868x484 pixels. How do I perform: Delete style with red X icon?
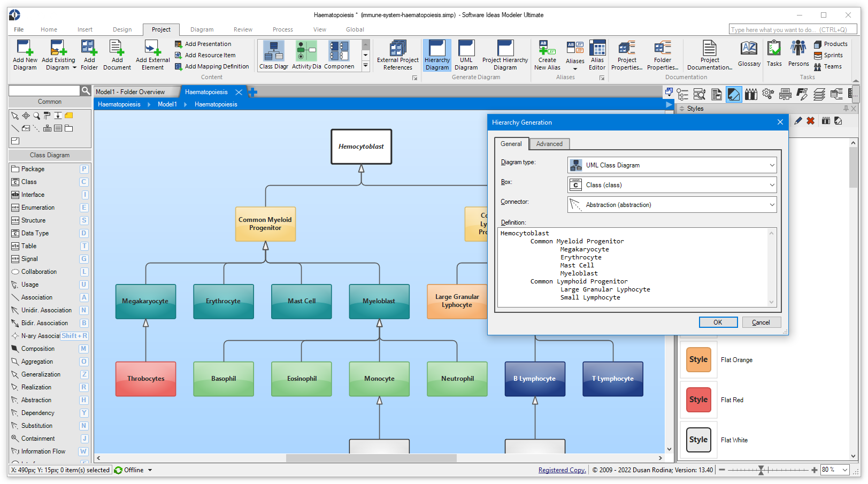pos(811,121)
